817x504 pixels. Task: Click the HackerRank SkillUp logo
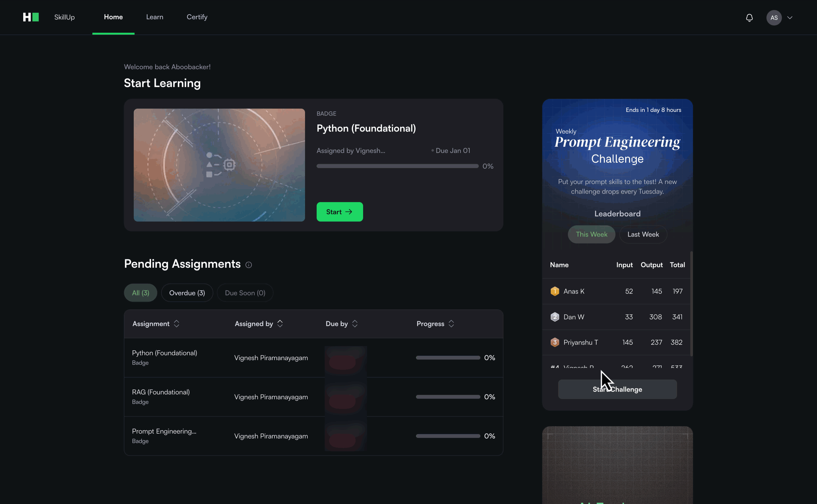pos(31,17)
